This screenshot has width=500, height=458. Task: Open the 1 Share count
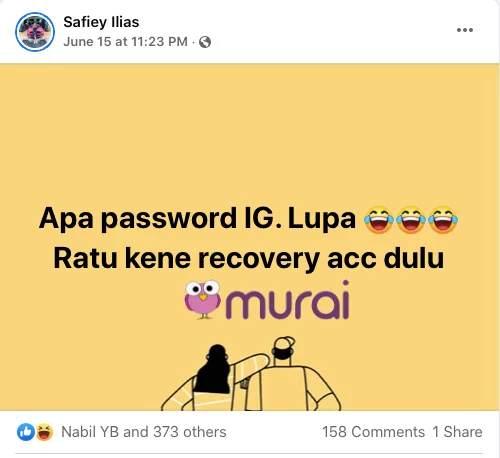[x=457, y=432]
